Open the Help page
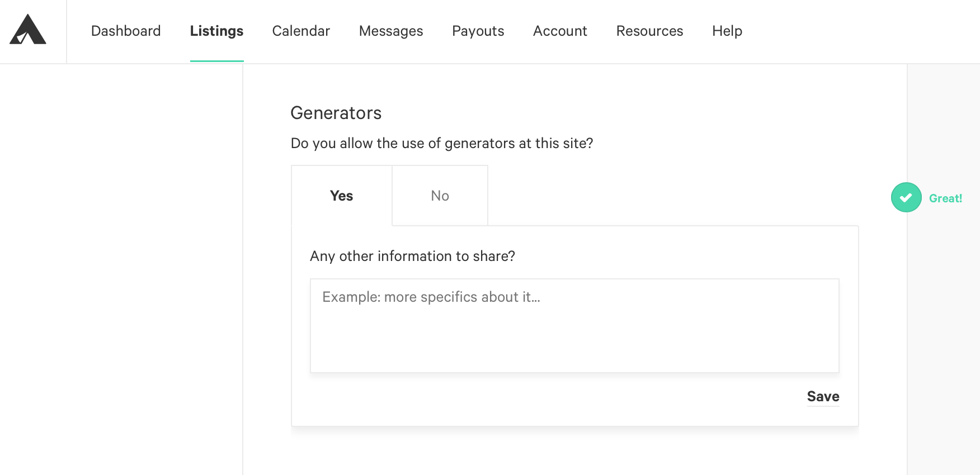Viewport: 980px width, 475px height. 727,31
